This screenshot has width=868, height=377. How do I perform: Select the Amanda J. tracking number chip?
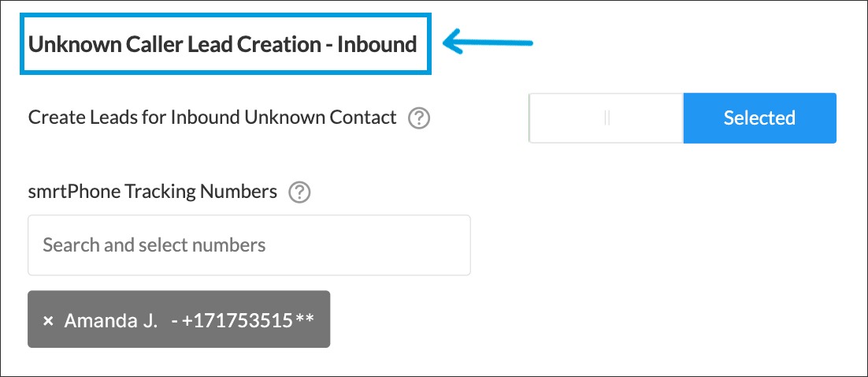coord(179,319)
